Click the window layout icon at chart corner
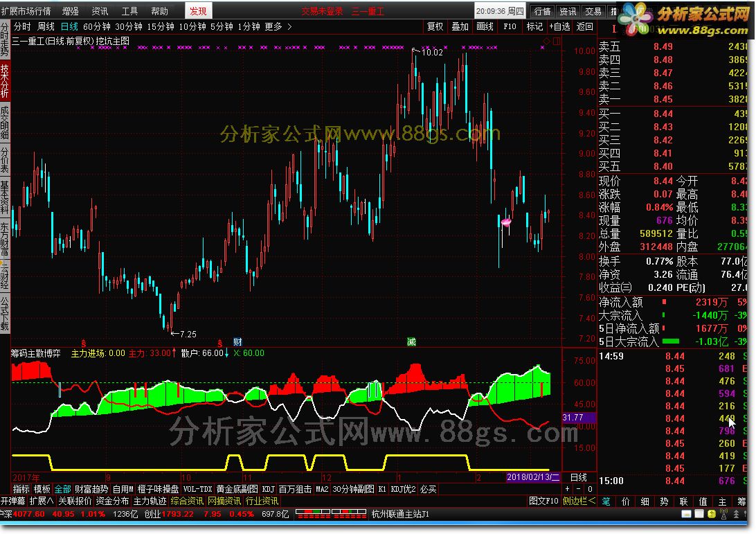756x534 pixels. pos(557,42)
